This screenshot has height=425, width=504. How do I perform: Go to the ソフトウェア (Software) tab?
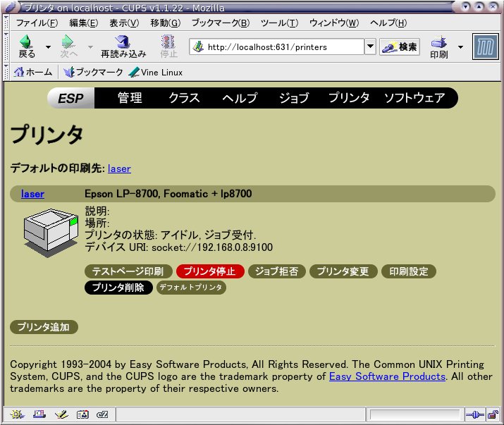point(414,98)
